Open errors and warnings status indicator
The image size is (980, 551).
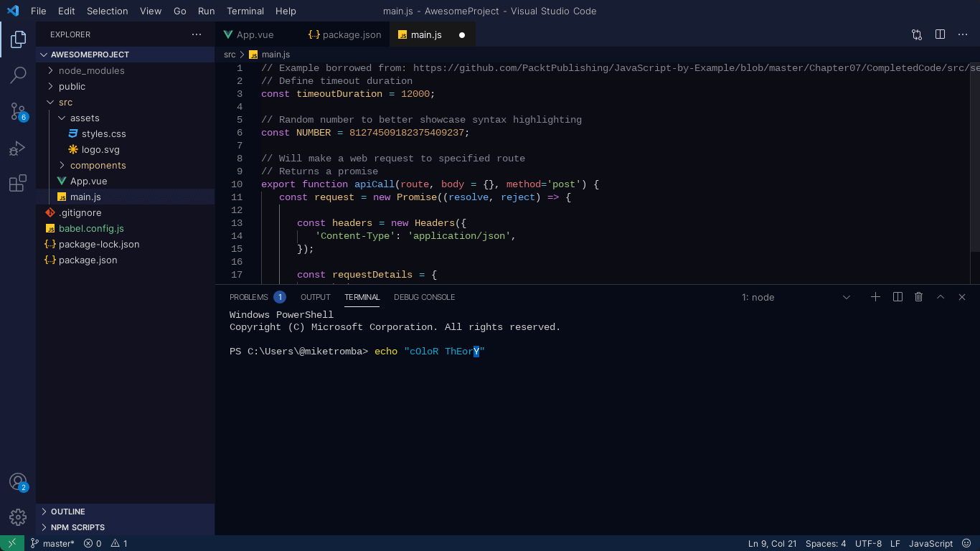click(105, 543)
